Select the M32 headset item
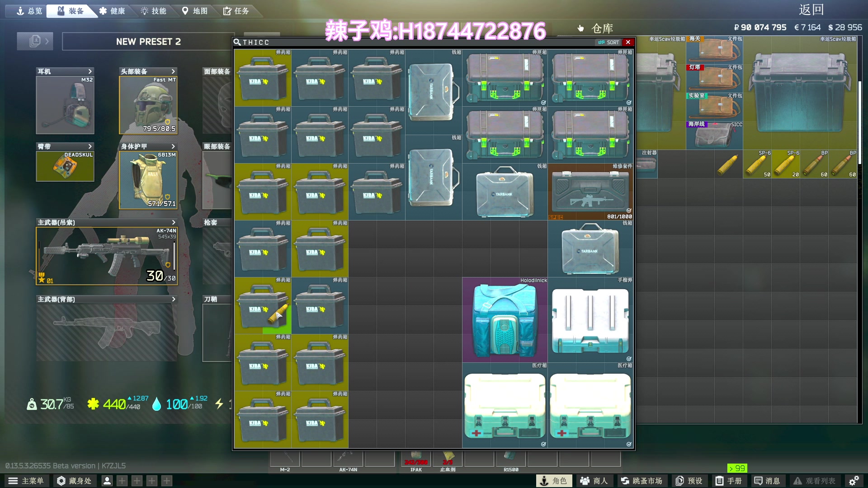This screenshot has height=488, width=868. coord(65,105)
